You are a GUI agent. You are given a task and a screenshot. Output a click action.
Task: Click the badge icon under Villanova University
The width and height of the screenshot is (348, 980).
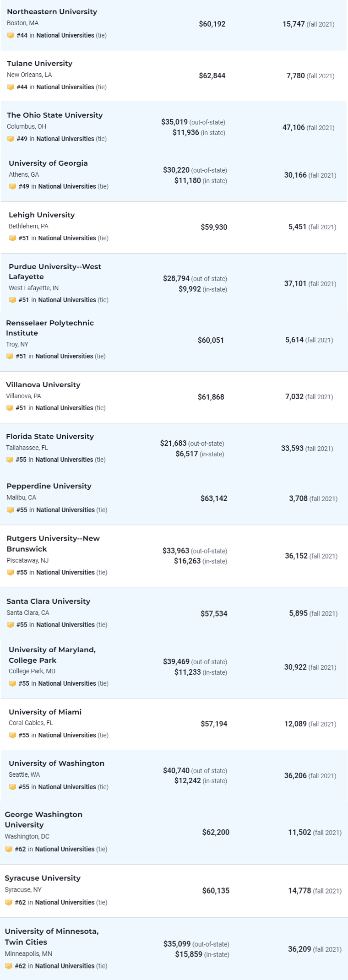pos(10,408)
